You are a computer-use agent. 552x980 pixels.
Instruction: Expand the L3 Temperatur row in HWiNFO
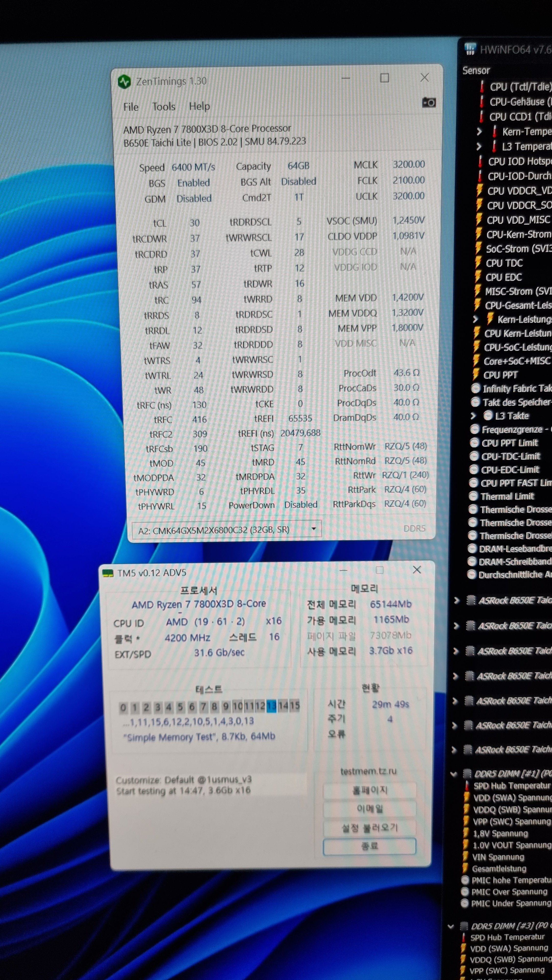(479, 147)
